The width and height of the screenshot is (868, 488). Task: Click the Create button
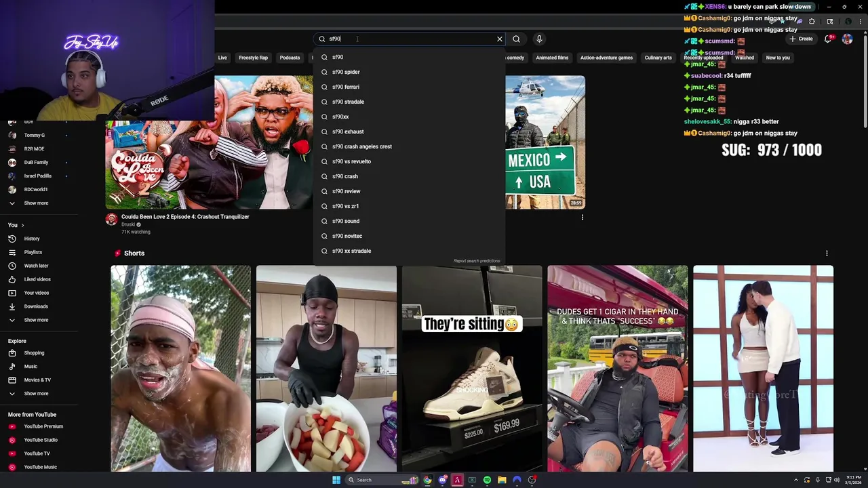coord(800,39)
